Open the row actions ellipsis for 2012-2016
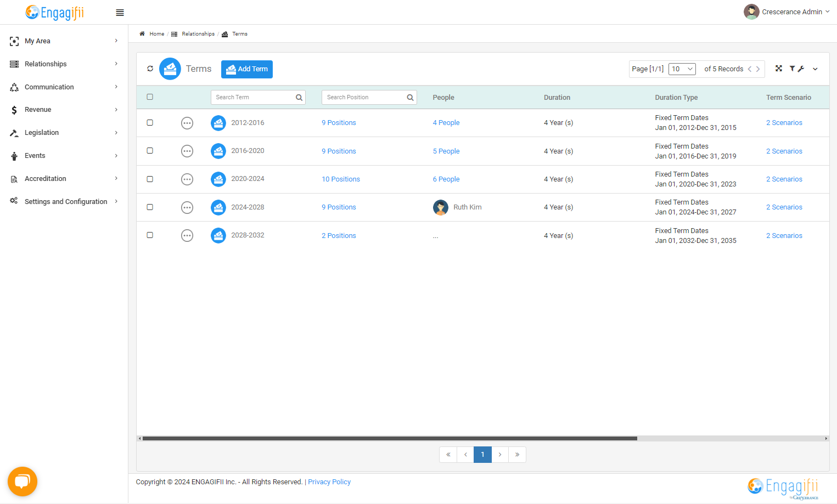Screen dimensions: 837x504 pos(187,123)
